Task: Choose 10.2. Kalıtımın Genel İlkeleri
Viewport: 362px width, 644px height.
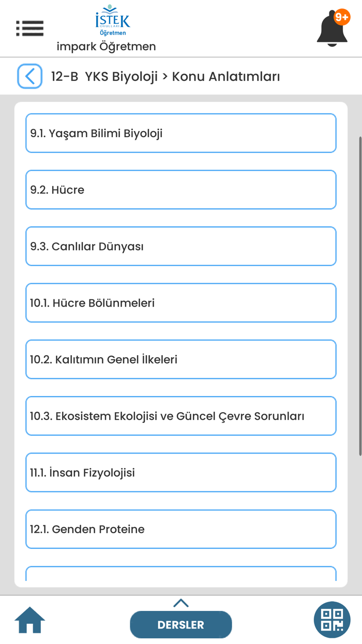Action: pos(180,359)
